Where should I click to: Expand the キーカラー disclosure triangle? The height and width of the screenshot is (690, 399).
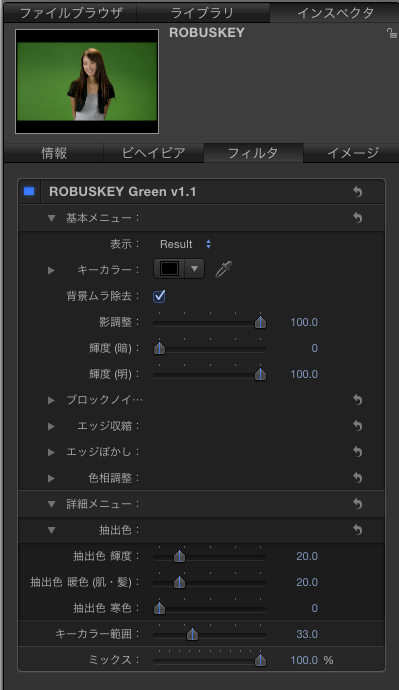[x=51, y=270]
